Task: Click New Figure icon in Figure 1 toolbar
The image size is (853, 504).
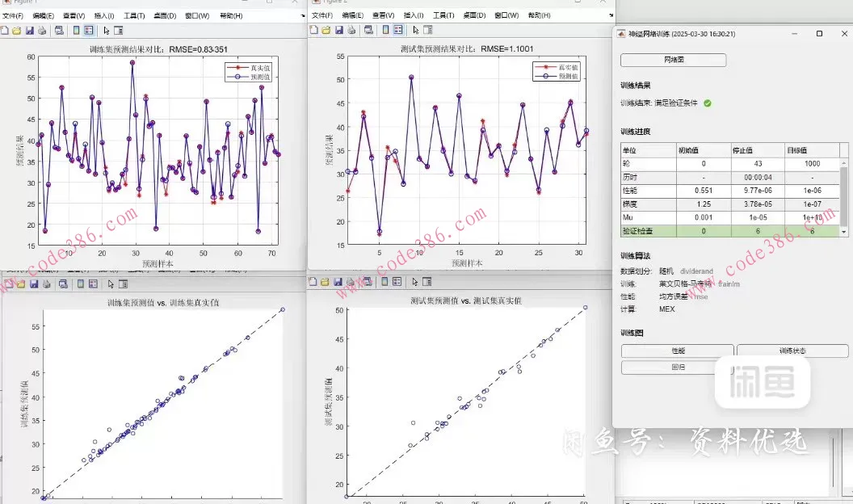Action: tap(5, 31)
